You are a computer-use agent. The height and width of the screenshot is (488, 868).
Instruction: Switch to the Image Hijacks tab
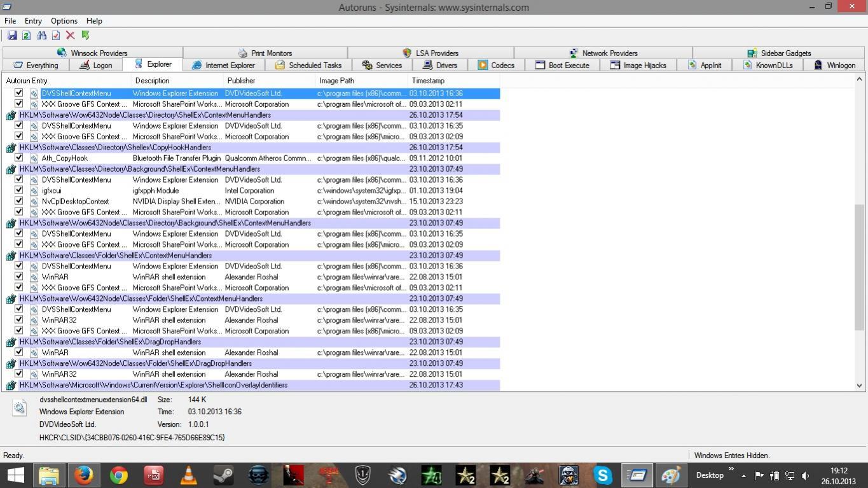[x=638, y=66]
